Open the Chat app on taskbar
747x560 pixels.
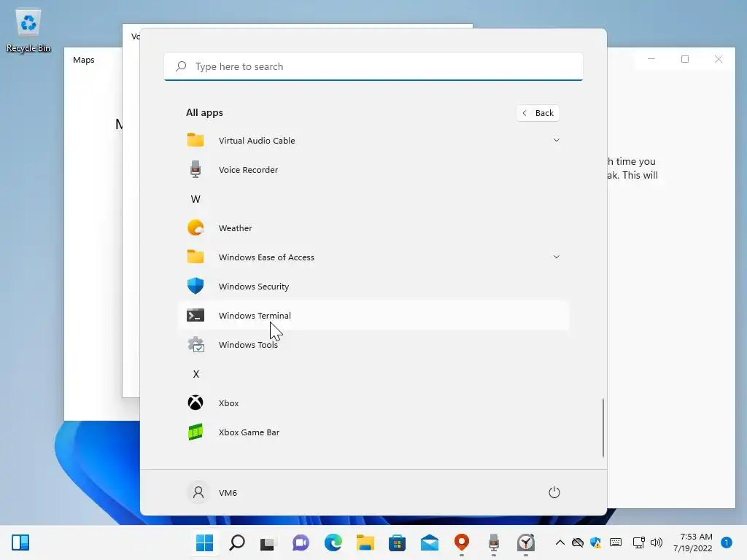(301, 542)
